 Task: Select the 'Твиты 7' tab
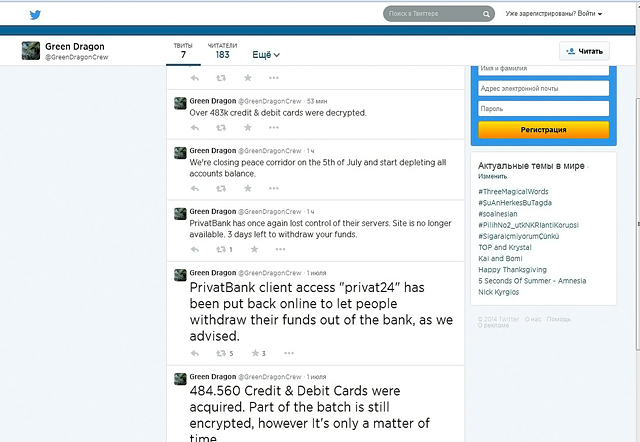tap(183, 51)
